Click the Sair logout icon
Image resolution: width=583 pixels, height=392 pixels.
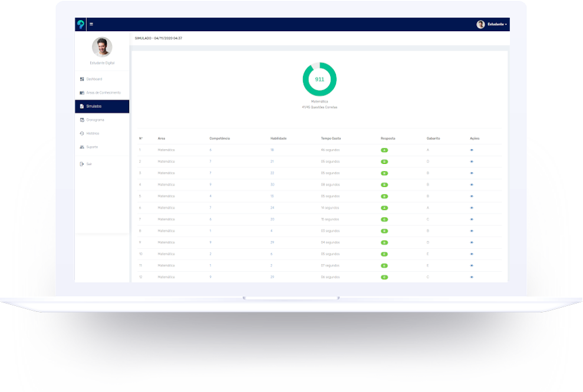pos(81,163)
